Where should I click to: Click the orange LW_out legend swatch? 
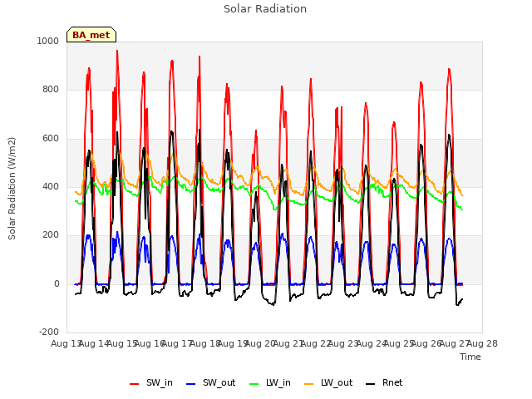pos(309,384)
